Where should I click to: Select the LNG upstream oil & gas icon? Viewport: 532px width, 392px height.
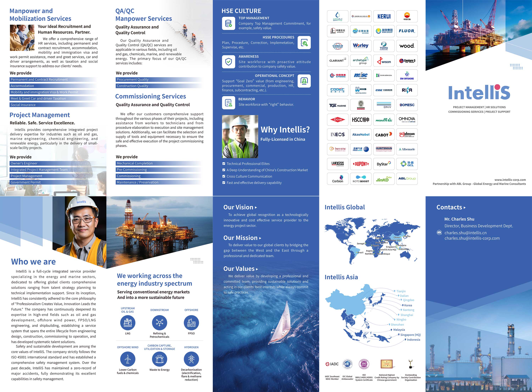pyautogui.click(x=128, y=323)
